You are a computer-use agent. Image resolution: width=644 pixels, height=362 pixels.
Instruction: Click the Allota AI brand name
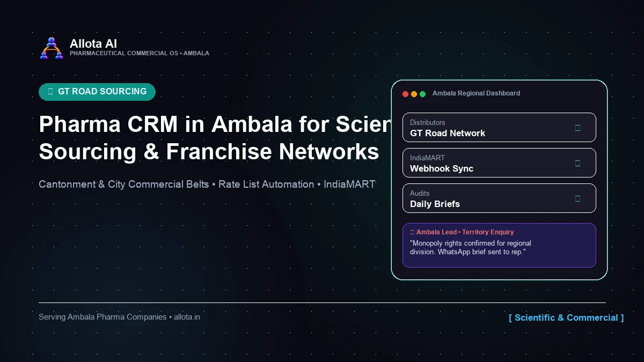93,43
